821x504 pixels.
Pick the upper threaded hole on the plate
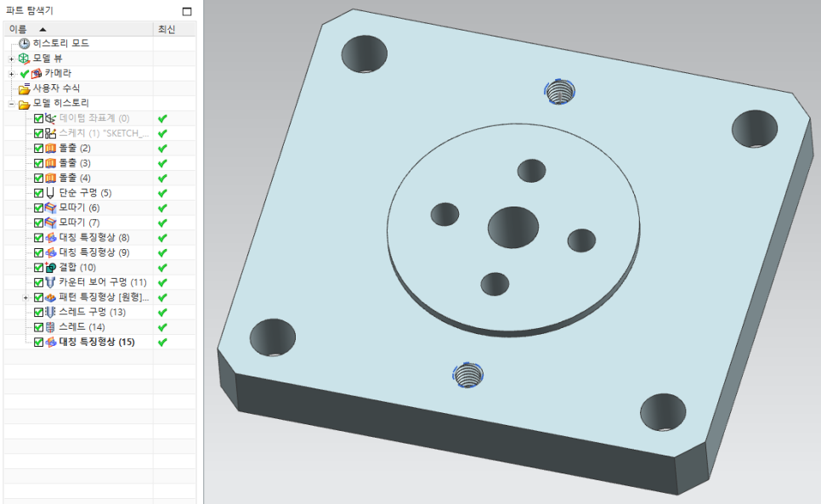point(560,92)
